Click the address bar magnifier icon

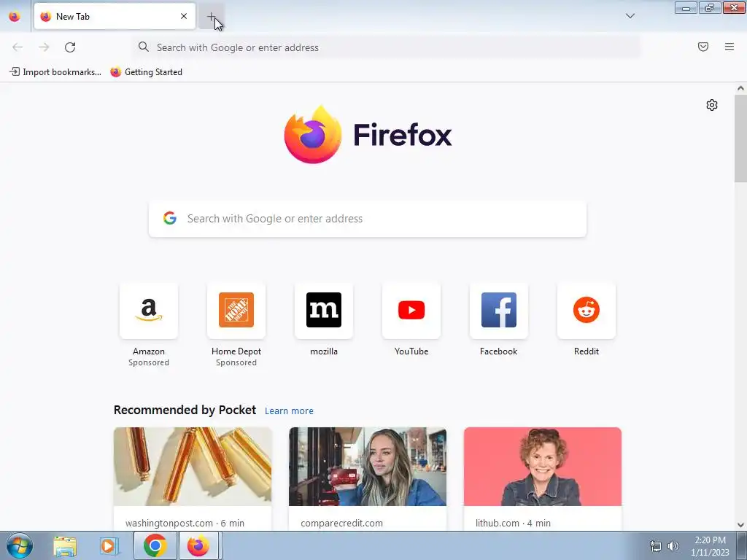(144, 47)
